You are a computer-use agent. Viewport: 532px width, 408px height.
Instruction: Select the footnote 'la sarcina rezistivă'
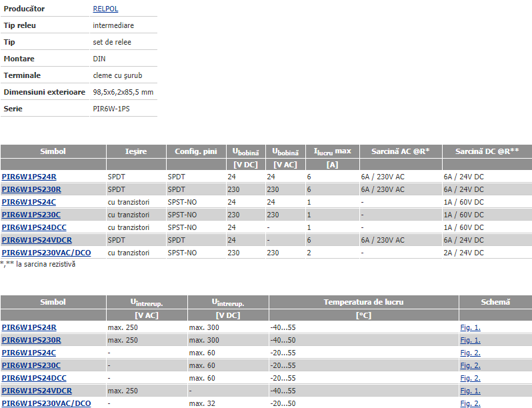coord(46,264)
